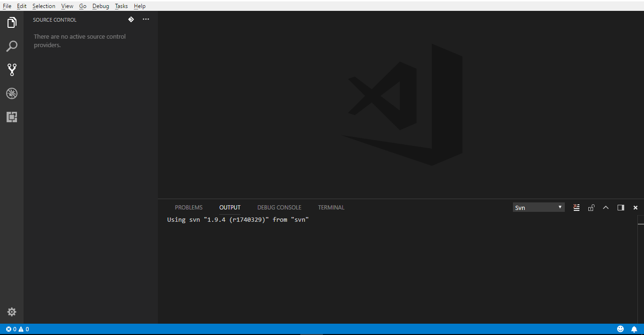644x335 pixels.
Task: Switch to the Terminal tab
Action: [x=331, y=207]
